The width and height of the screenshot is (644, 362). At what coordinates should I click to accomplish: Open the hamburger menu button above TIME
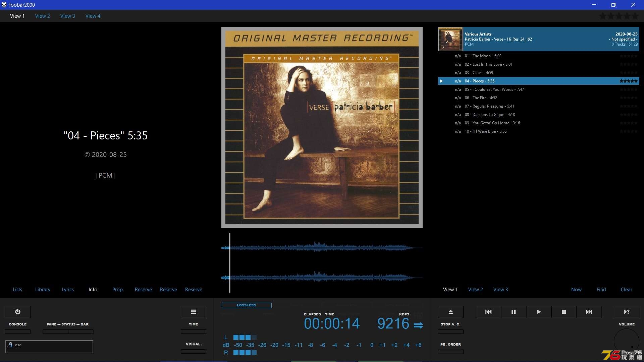[x=194, y=312]
